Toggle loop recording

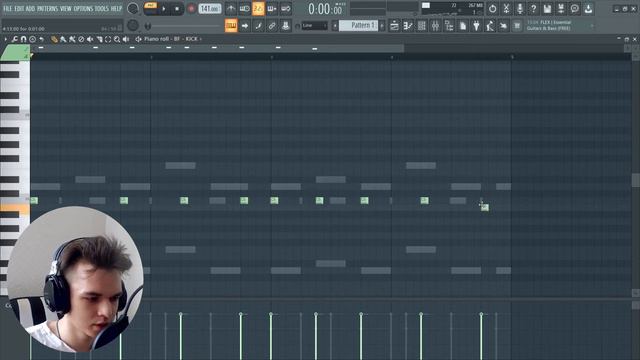pyautogui.click(x=286, y=9)
